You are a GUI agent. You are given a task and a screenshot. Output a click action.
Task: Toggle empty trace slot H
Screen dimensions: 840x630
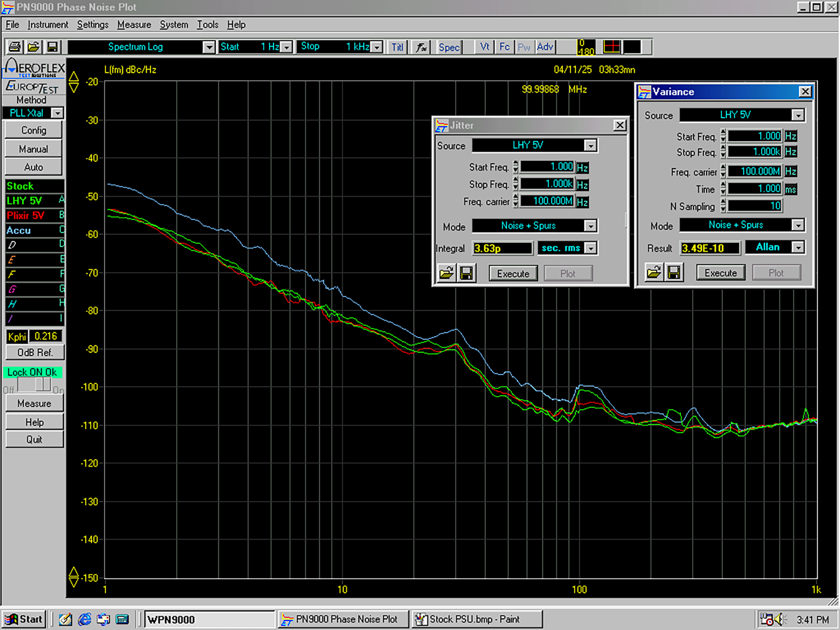(x=35, y=304)
